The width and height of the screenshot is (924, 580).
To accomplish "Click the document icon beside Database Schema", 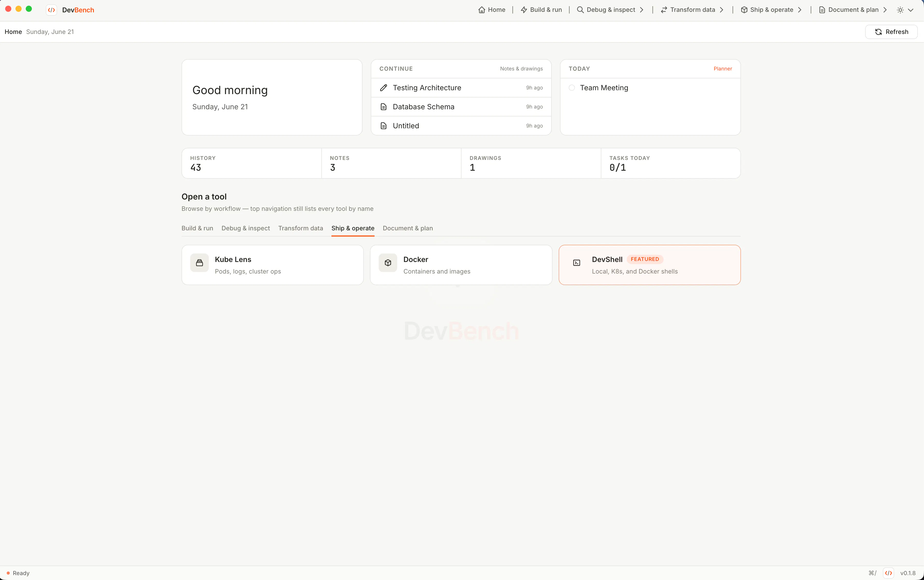I will [383, 107].
